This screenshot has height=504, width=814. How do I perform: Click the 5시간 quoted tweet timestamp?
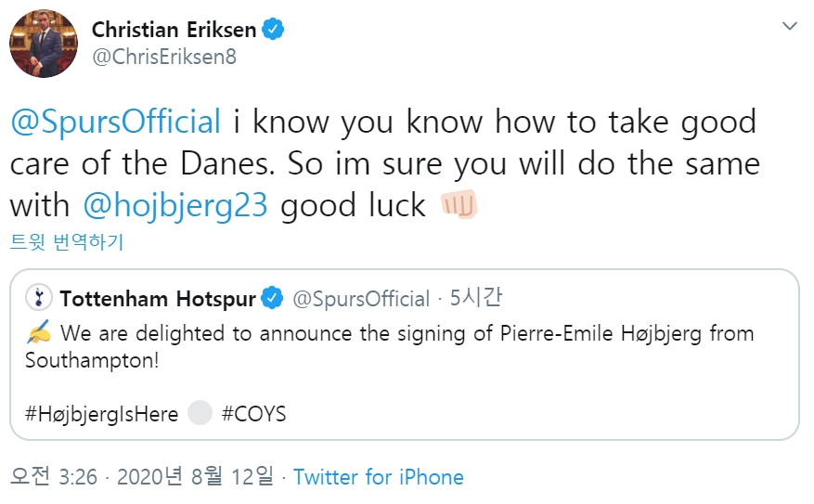[x=476, y=299]
